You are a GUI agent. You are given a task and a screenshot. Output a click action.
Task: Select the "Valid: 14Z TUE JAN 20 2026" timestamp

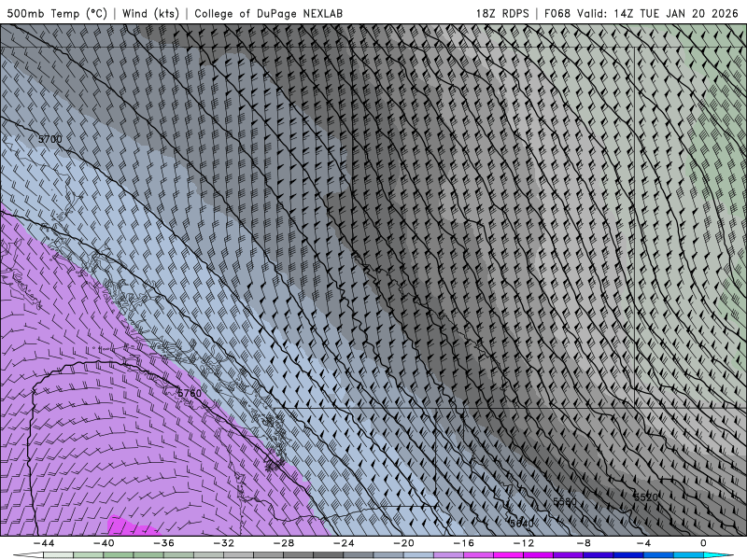tap(658, 13)
